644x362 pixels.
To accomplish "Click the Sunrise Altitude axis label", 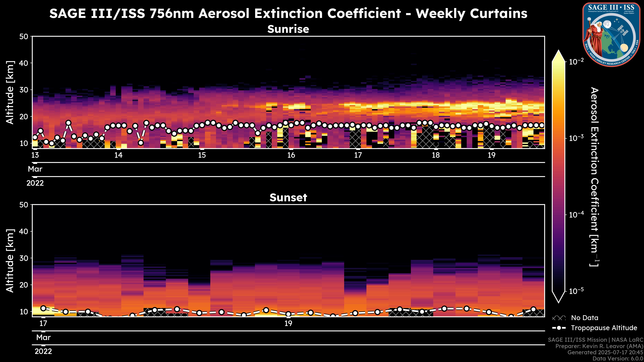I will pos(10,93).
